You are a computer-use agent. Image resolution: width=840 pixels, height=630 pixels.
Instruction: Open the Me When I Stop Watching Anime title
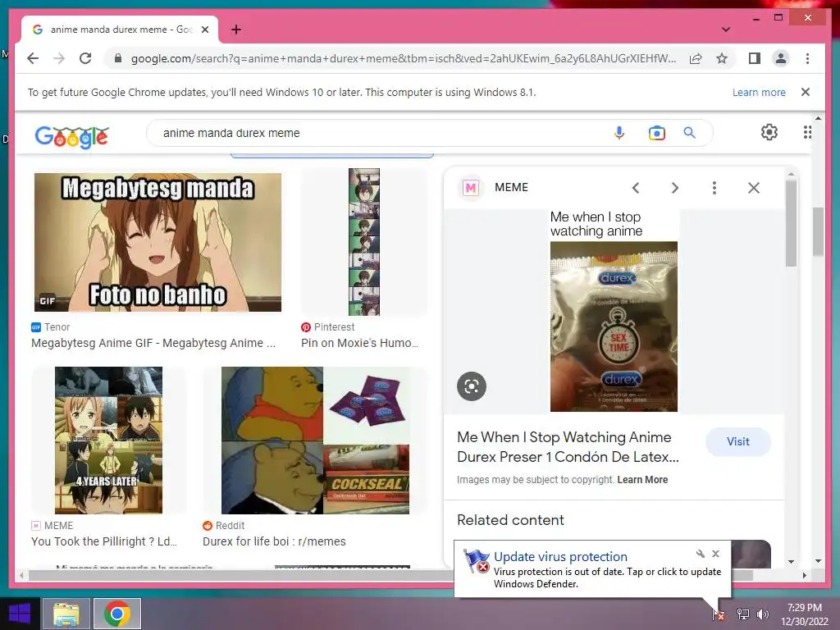coord(568,447)
